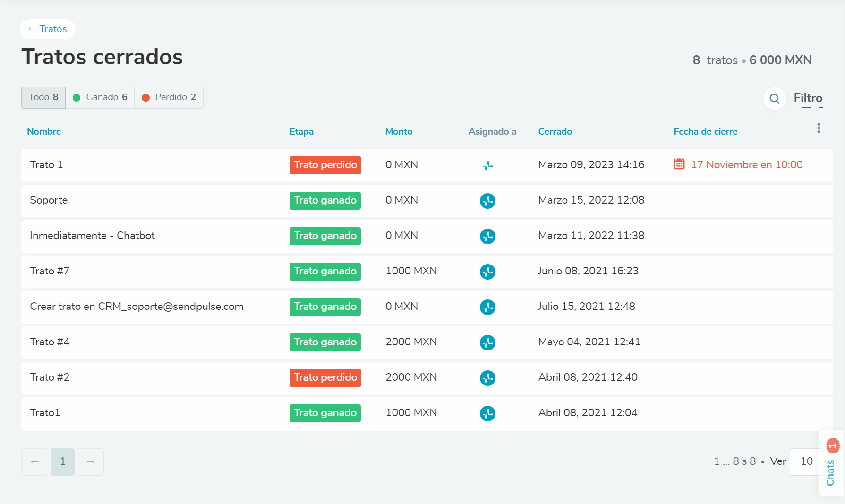Open deal Trato1 in last row
Image resolution: width=845 pixels, height=504 pixels.
[45, 412]
